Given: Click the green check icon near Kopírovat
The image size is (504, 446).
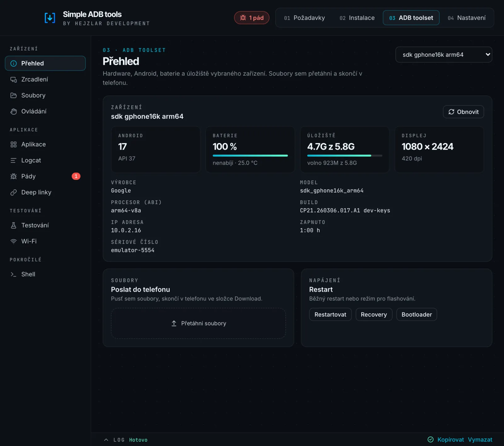Looking at the screenshot, I should (x=431, y=439).
